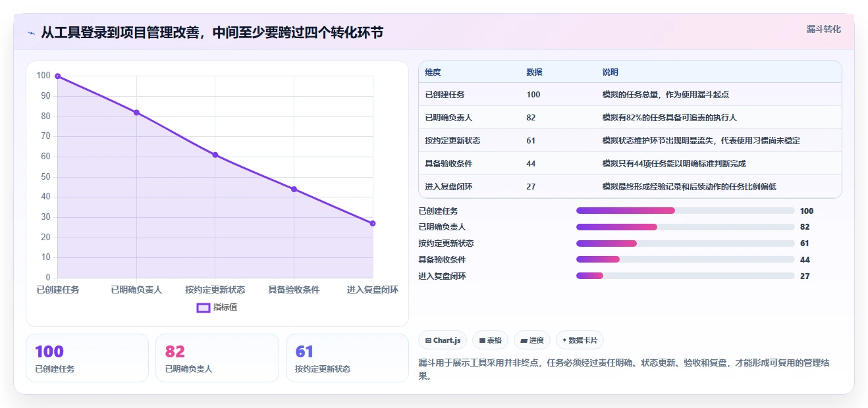Click table value 82 in 数据 column
Viewport: 868px width, 408px height.
(x=531, y=117)
